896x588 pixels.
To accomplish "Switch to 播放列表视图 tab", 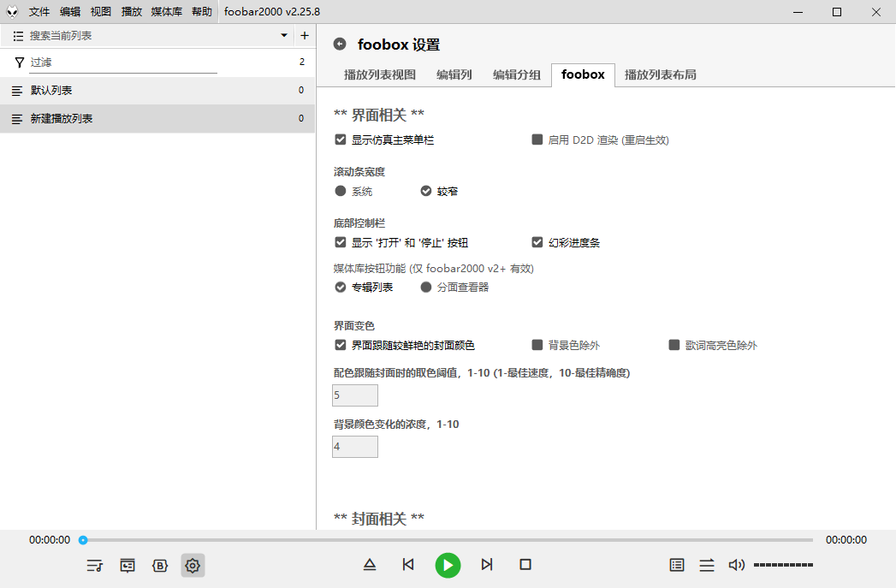I will coord(379,74).
